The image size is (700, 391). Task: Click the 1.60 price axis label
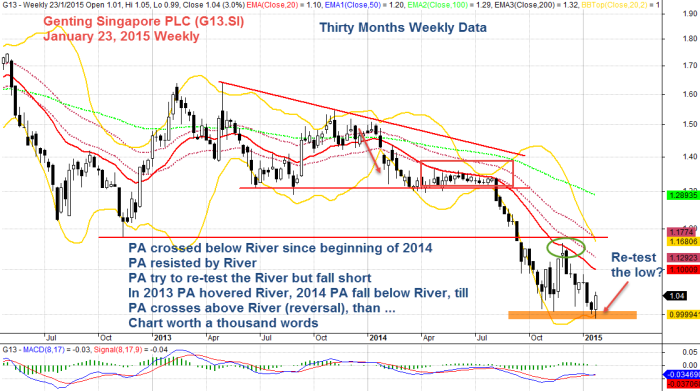[690, 94]
